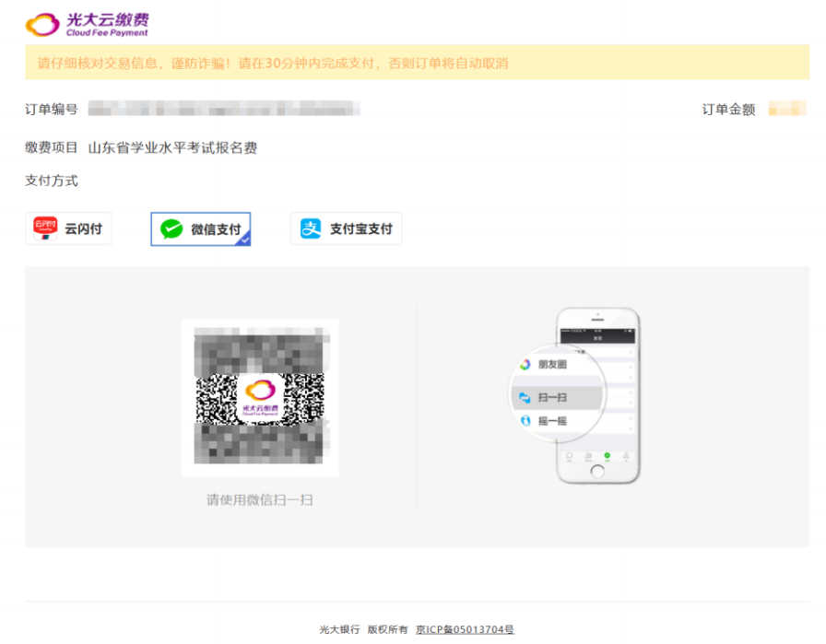Select 云闪付 as the payment method
The image size is (826, 644).
tap(83, 229)
